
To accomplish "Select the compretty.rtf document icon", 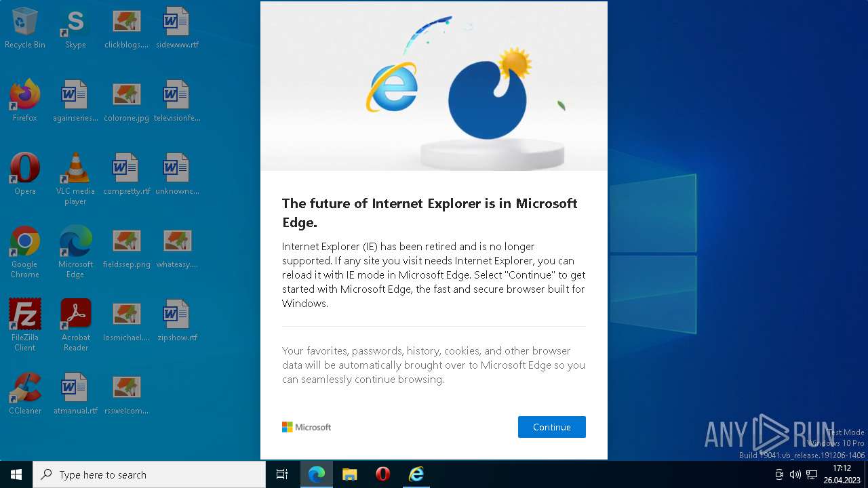I will pos(126,175).
